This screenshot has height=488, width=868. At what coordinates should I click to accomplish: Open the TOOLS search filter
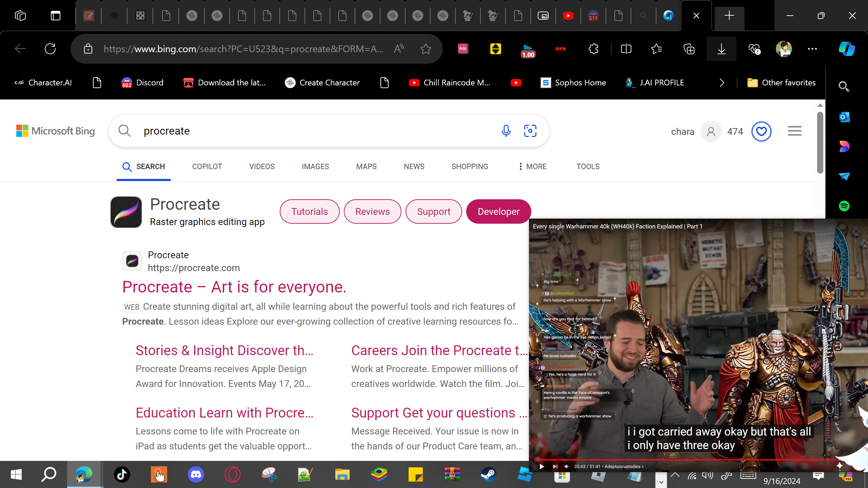pyautogui.click(x=588, y=167)
